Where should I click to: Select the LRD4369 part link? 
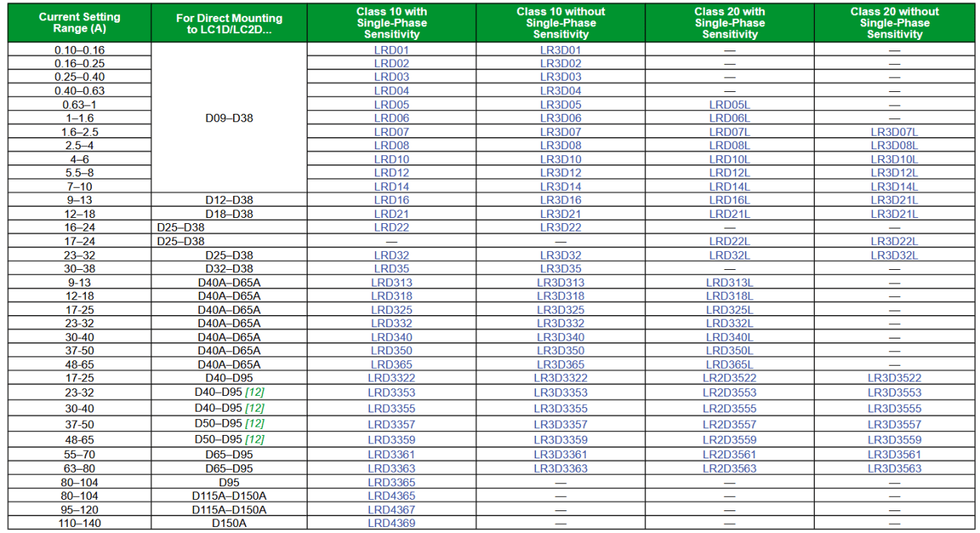(391, 522)
